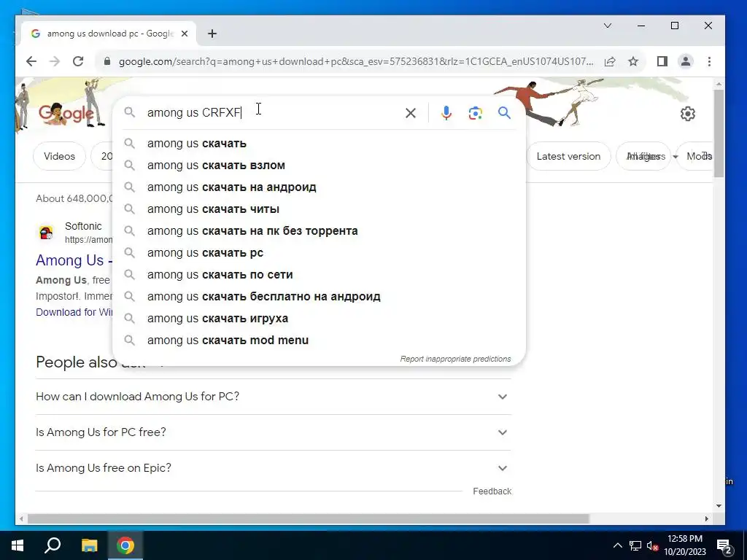Choose suggestion 'among us скачать читы'
Viewport: 747px width, 560px height.
click(x=320, y=209)
